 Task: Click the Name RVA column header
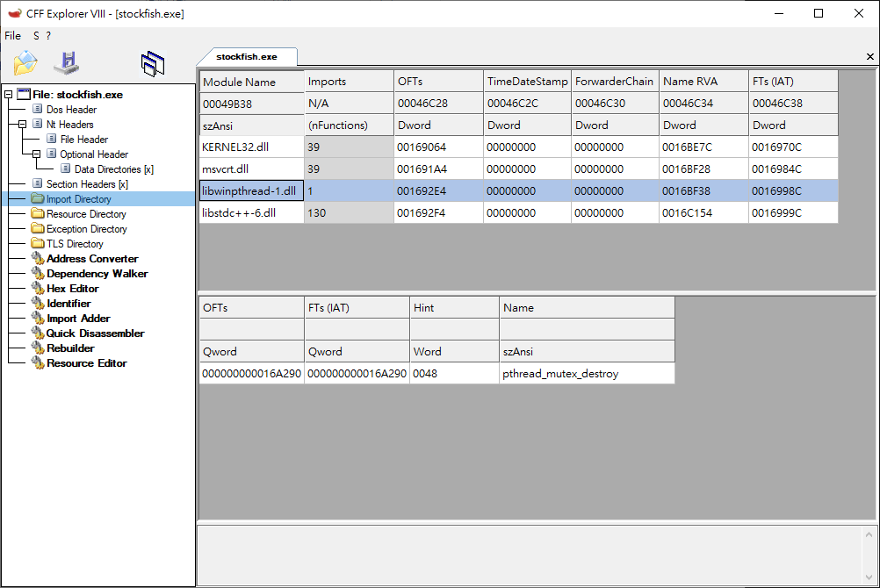coord(703,82)
